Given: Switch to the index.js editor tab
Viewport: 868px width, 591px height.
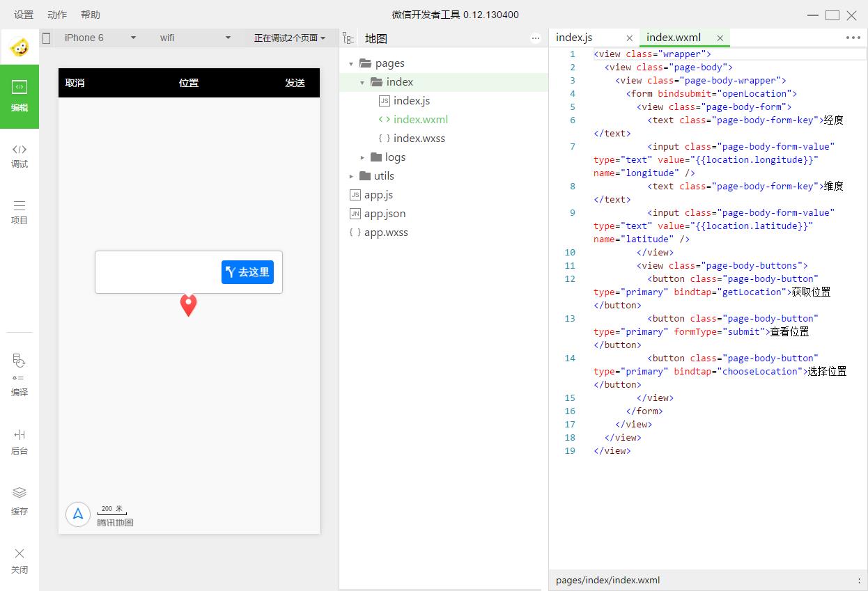Looking at the screenshot, I should pyautogui.click(x=574, y=38).
